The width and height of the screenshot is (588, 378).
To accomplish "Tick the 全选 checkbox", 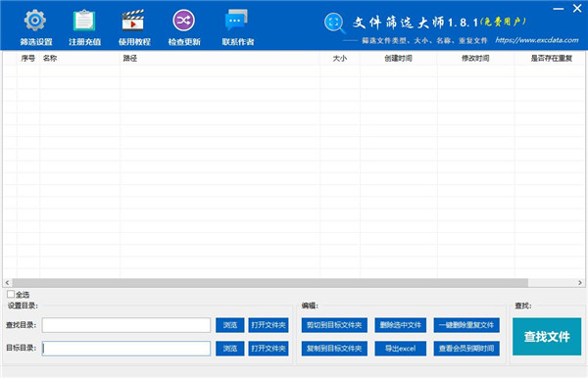I will 11,294.
